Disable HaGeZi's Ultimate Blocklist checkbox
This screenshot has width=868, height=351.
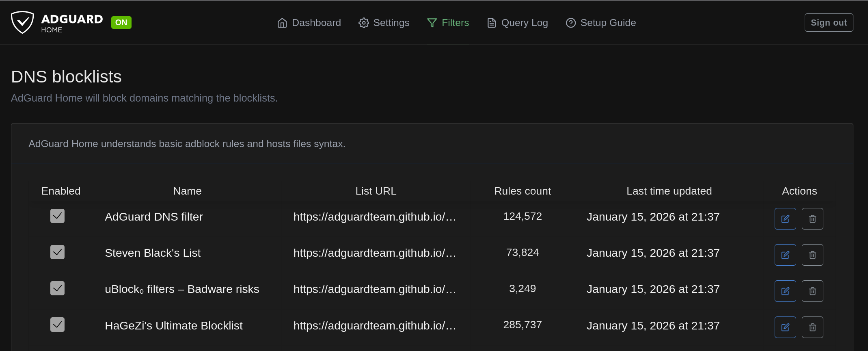(57, 325)
